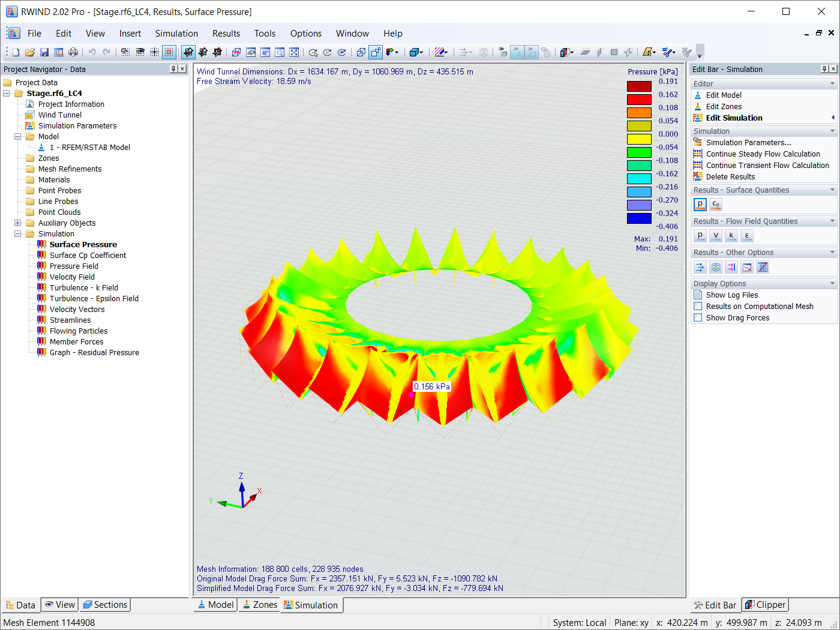
Task: Click the Redo arrow icon
Action: click(x=107, y=52)
